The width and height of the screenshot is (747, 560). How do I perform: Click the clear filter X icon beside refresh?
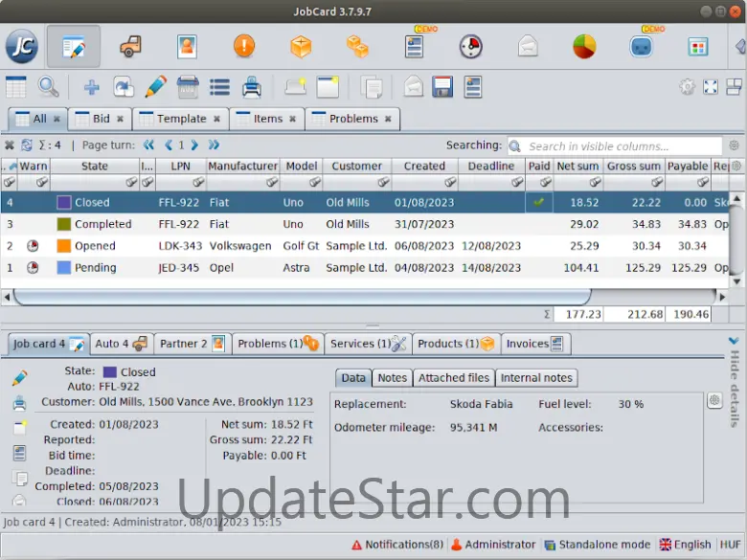pos(9,146)
